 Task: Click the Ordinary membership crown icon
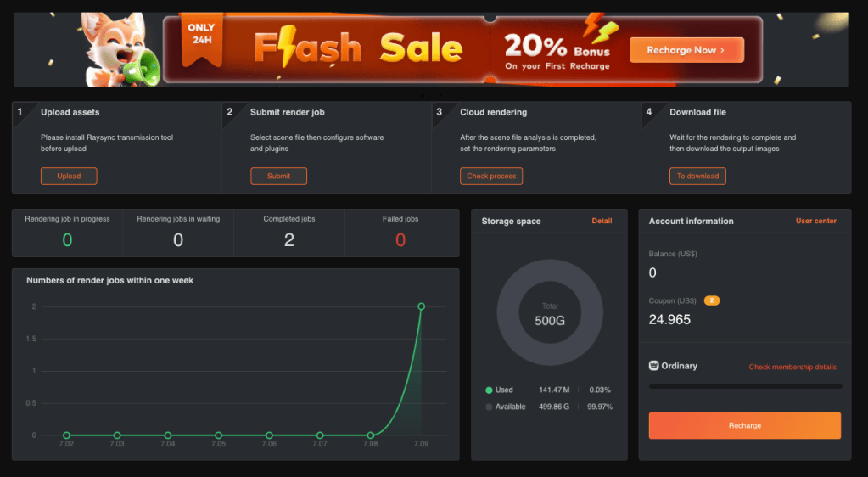point(653,367)
